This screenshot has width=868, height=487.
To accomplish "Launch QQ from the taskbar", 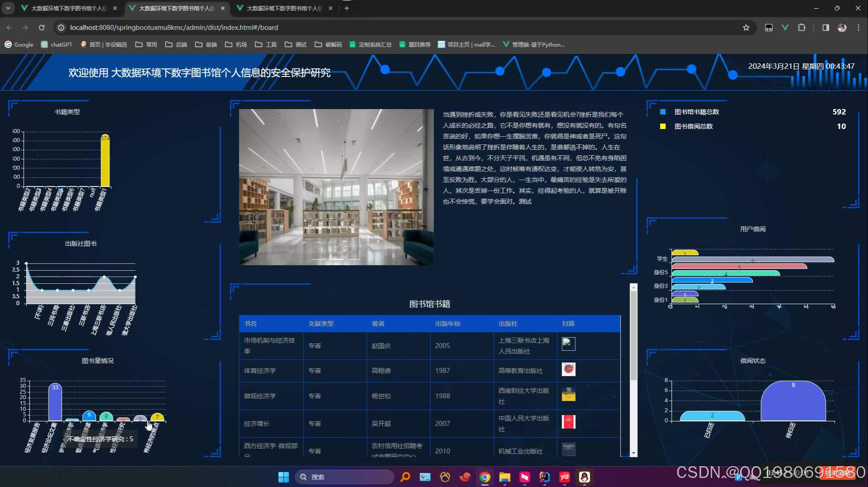I will 584,477.
